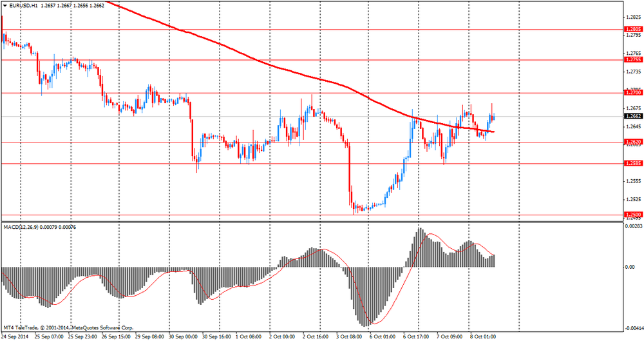Click the black current price tag 1.2662
Image resolution: width=644 pixels, height=341 pixels.
pos(633,116)
